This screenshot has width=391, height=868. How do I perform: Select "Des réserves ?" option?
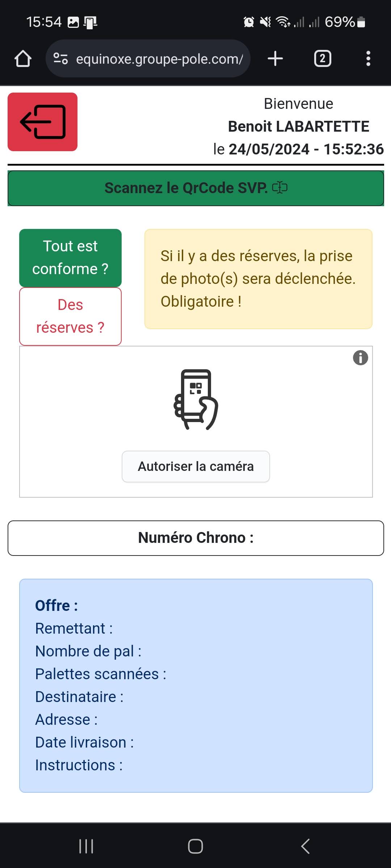[70, 316]
